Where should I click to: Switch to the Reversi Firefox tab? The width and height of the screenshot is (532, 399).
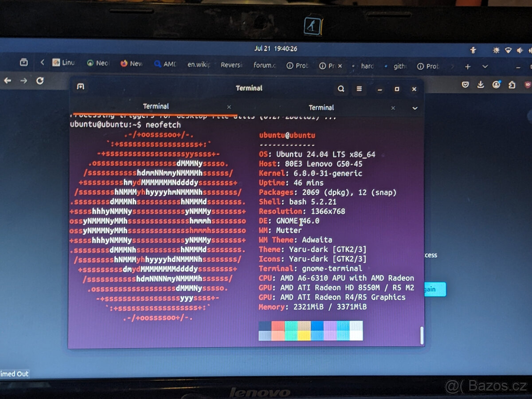[231, 65]
